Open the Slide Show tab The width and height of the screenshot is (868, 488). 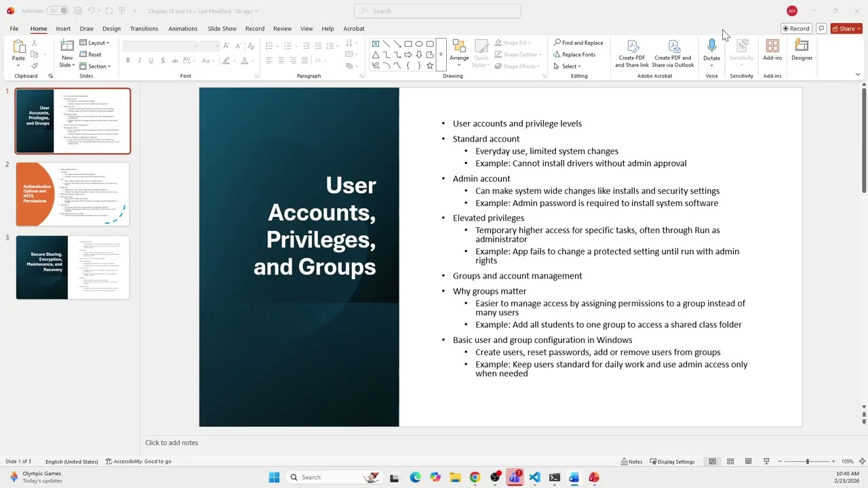222,28
